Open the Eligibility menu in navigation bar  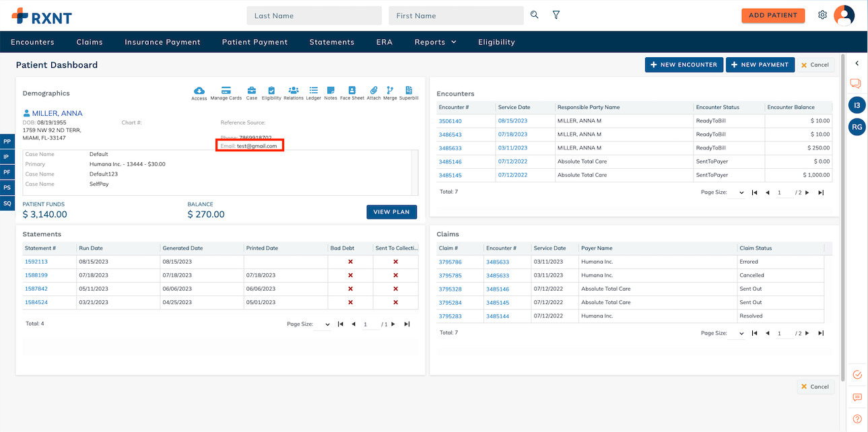point(496,42)
